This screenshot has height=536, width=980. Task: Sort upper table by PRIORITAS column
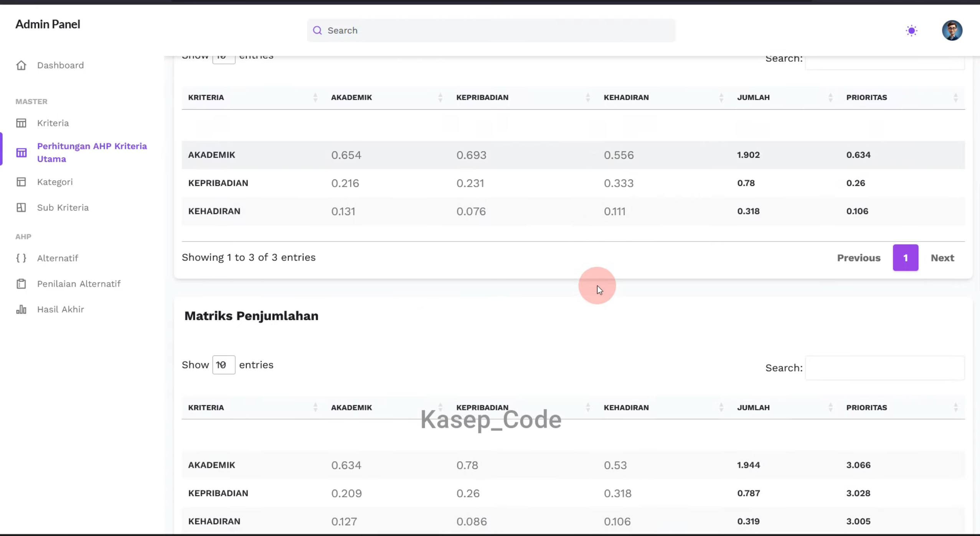pos(955,97)
